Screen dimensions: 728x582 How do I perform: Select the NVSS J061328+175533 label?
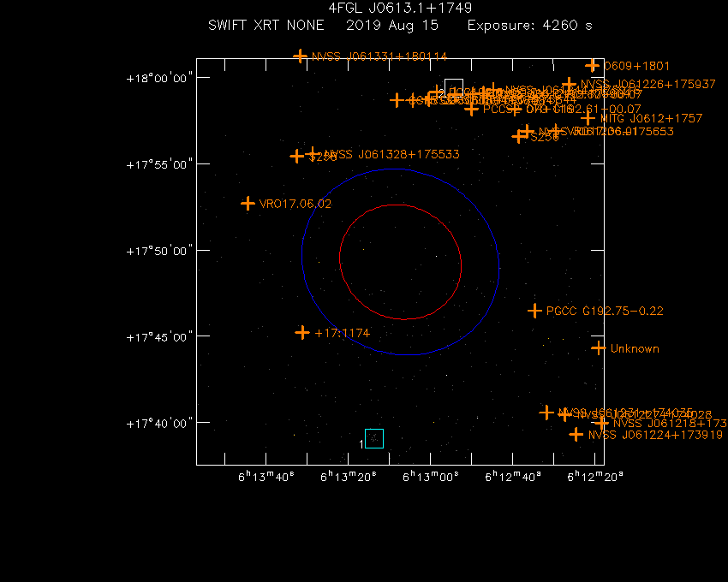click(x=392, y=154)
